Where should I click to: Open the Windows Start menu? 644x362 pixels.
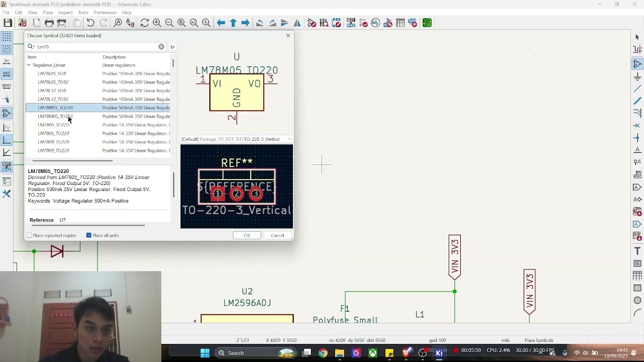[205, 353]
